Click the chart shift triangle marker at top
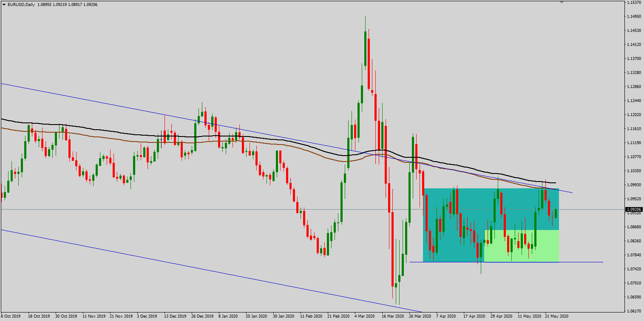Screen dimensions: 644x321 click(562, 2)
